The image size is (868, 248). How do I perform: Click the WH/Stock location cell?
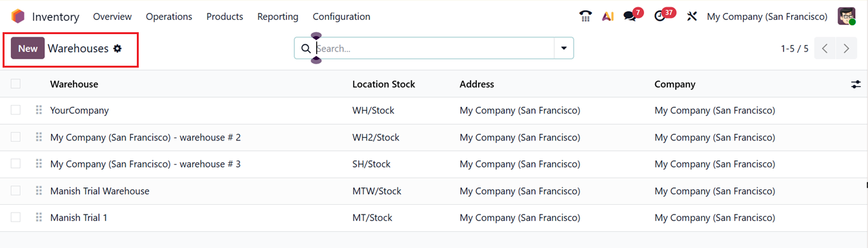[373, 110]
